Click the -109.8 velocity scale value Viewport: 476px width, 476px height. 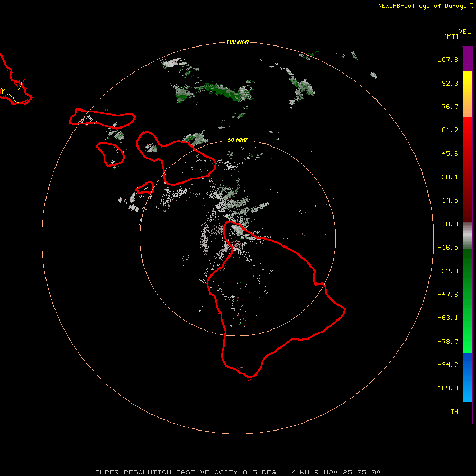point(446,388)
